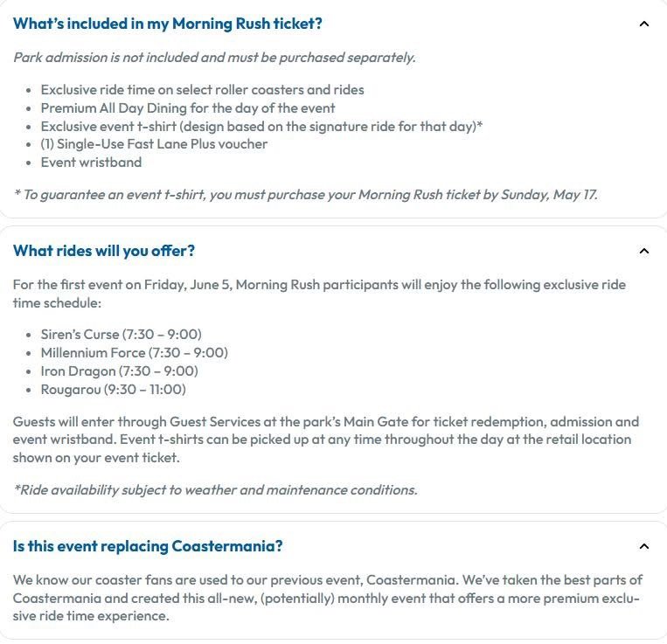Image resolution: width=667 pixels, height=644 pixels.
Task: Collapse the Morning Rush ticket section chevron
Action: pyautogui.click(x=644, y=24)
